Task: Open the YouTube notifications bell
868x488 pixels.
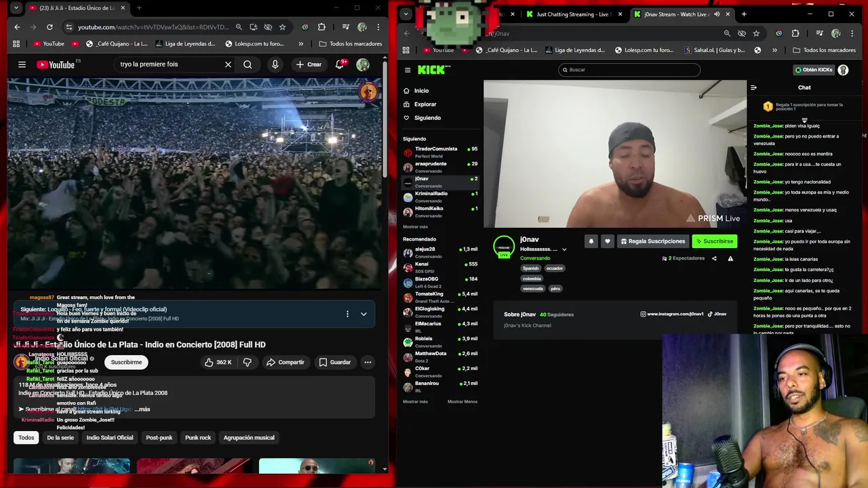Action: pyautogui.click(x=340, y=64)
